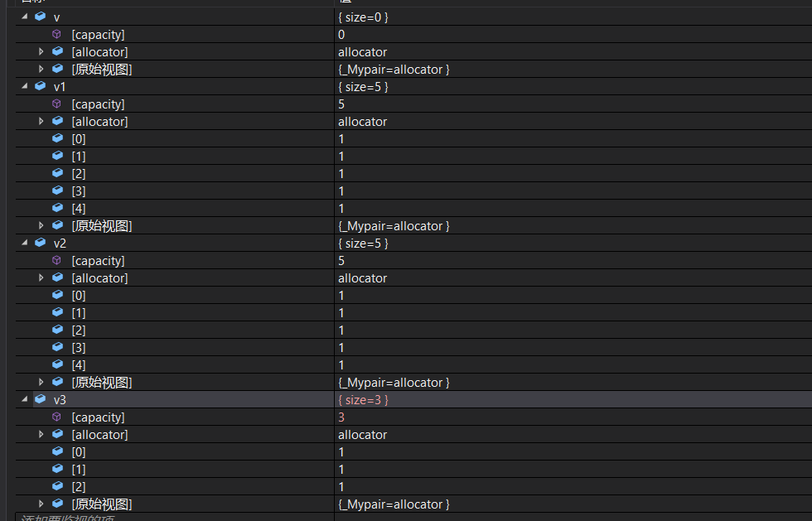Select [capacity] label under v1

click(98, 104)
